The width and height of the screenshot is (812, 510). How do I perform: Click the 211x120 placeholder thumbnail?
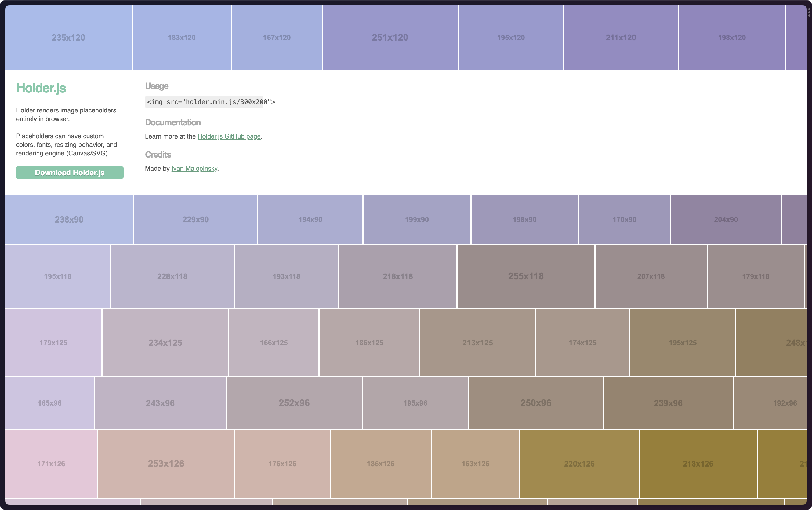pyautogui.click(x=621, y=37)
